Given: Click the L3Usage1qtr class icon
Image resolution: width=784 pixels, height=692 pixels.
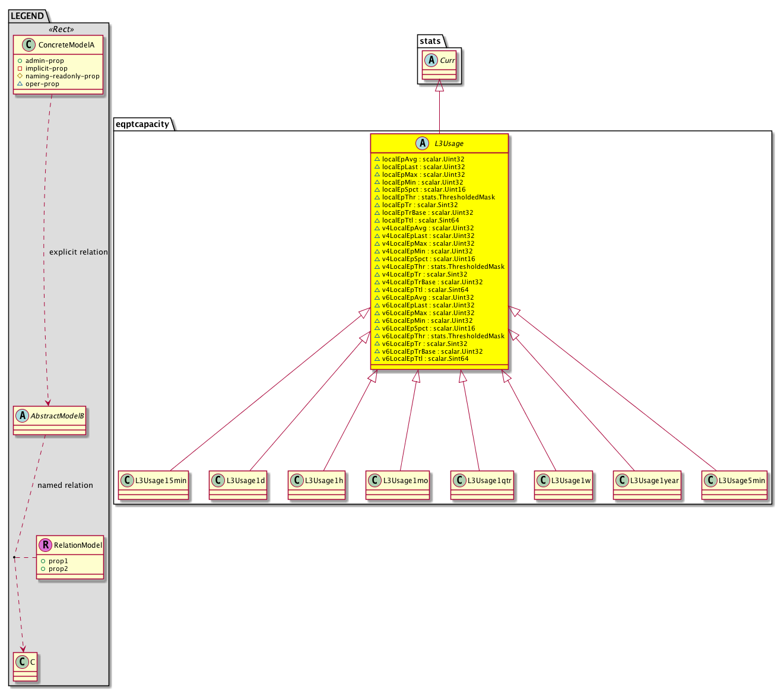Looking at the screenshot, I should point(459,480).
